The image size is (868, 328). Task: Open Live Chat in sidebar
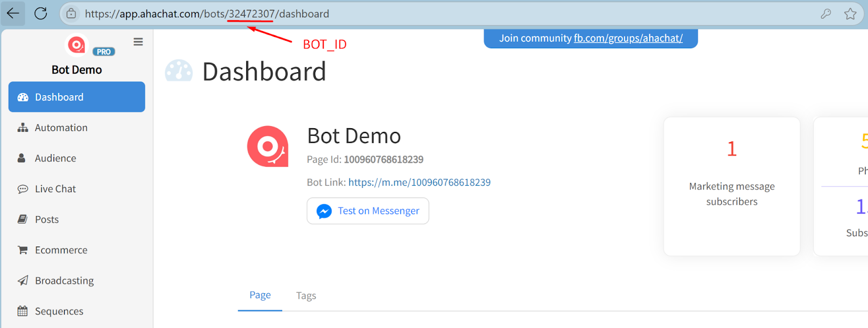tap(76, 189)
